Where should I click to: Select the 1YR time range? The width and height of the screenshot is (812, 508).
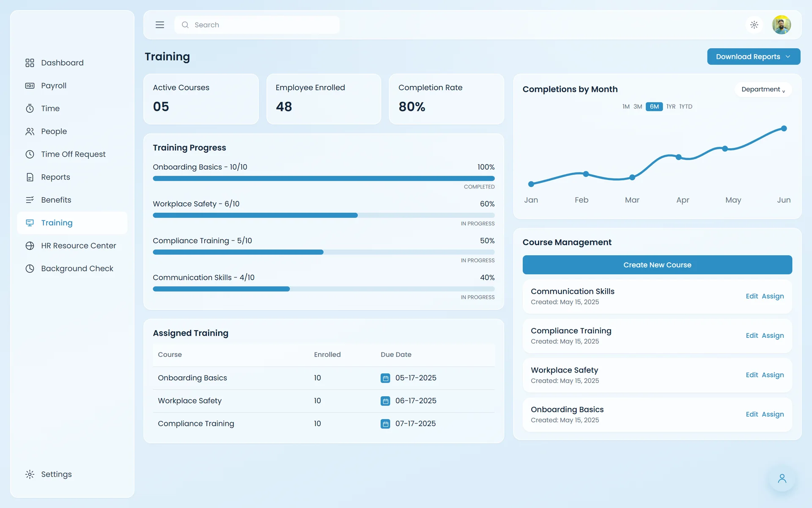tap(671, 107)
